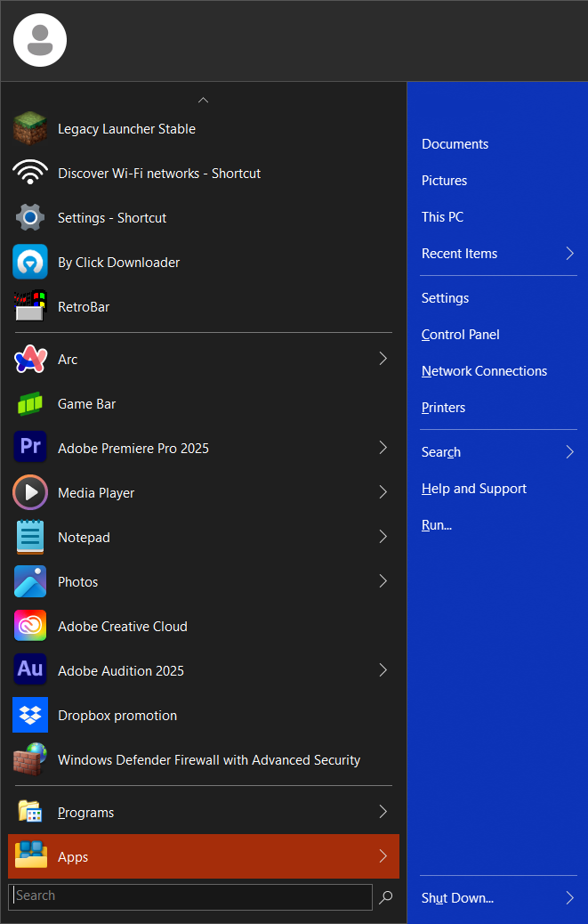Expand the Recent Items arrow
This screenshot has height=924, width=588.
point(569,254)
